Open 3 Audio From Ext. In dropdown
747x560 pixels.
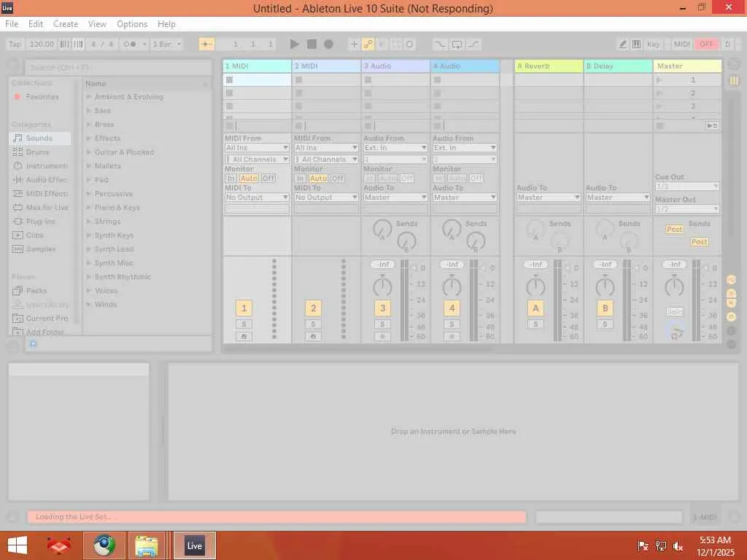point(395,147)
